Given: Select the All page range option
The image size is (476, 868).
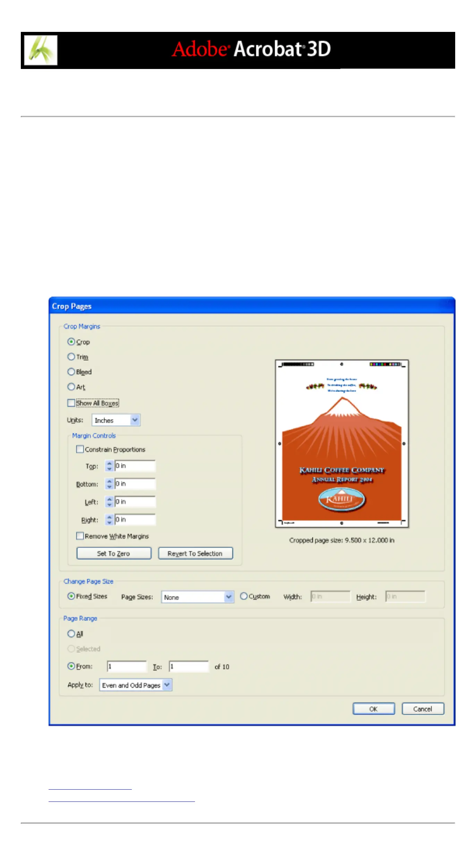Looking at the screenshot, I should (71, 634).
